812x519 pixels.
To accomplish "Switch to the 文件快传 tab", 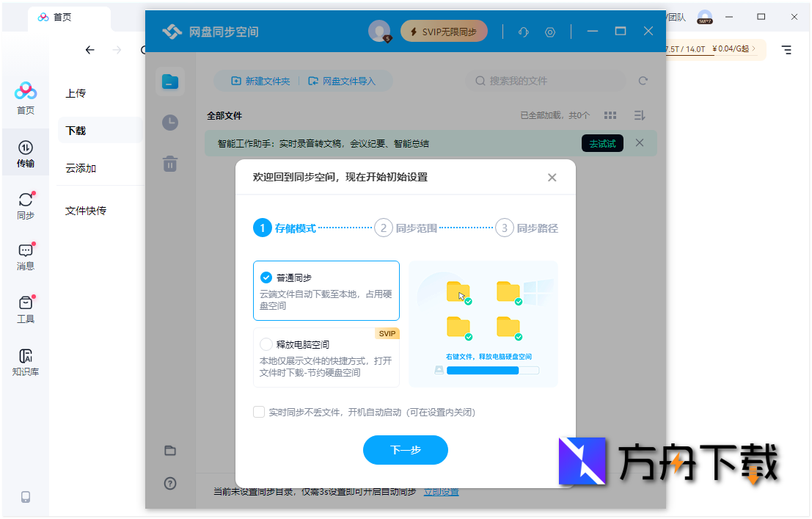I will click(87, 211).
